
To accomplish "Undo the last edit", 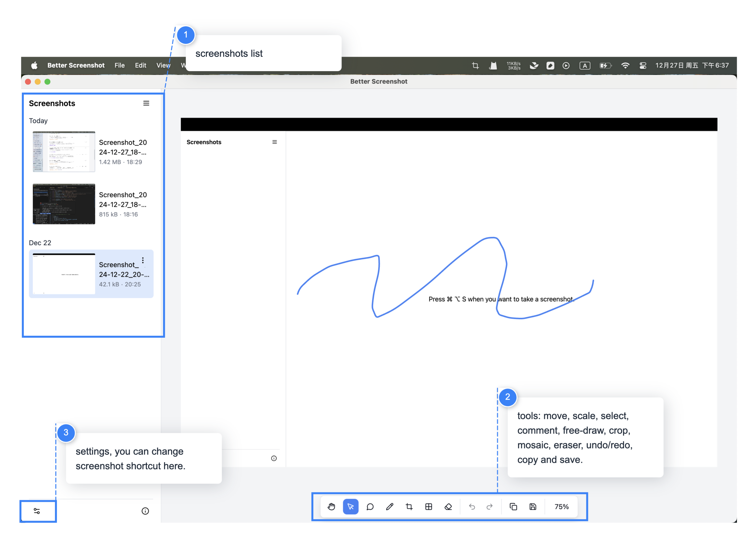I will click(472, 507).
